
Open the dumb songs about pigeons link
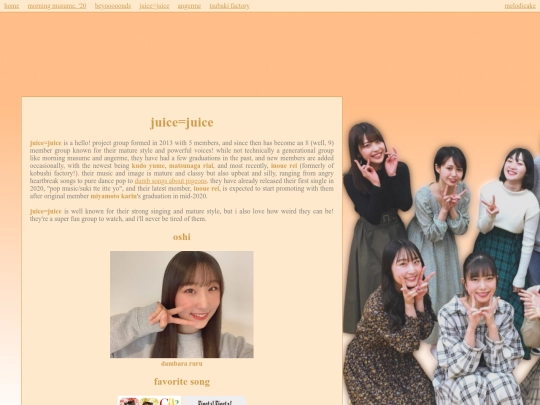point(170,181)
